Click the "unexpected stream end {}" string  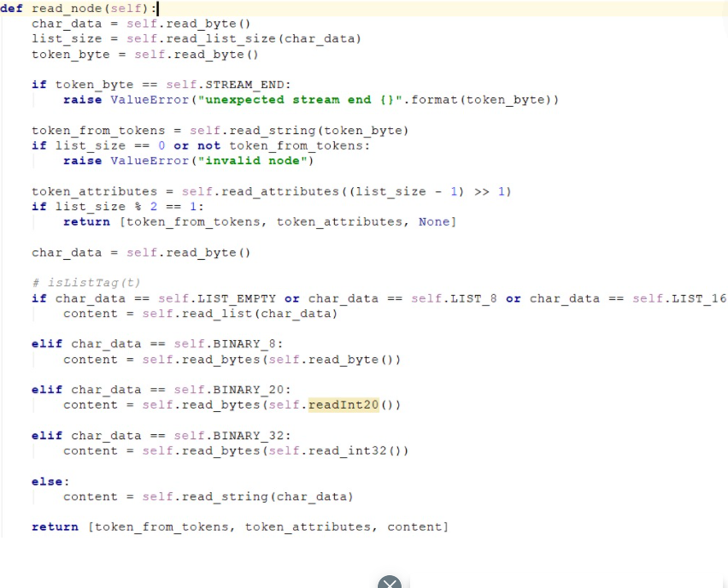pos(300,100)
